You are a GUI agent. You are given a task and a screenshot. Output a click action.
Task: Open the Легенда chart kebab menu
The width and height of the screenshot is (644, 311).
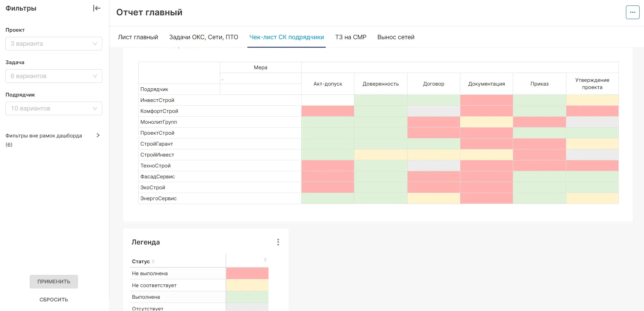pyautogui.click(x=278, y=242)
